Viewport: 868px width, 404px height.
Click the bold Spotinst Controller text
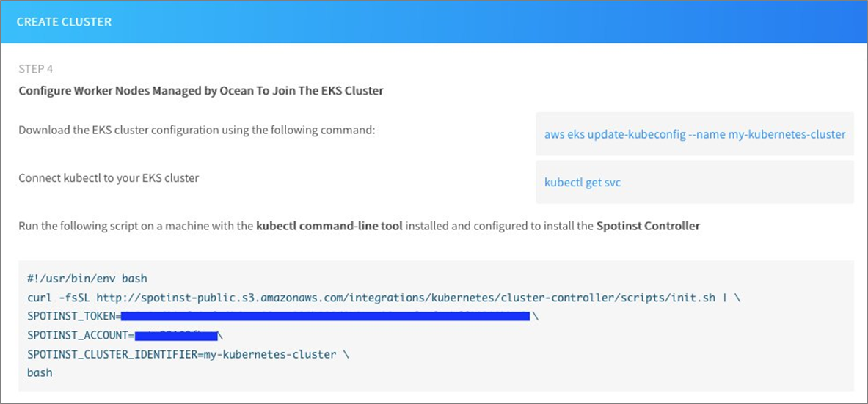648,226
